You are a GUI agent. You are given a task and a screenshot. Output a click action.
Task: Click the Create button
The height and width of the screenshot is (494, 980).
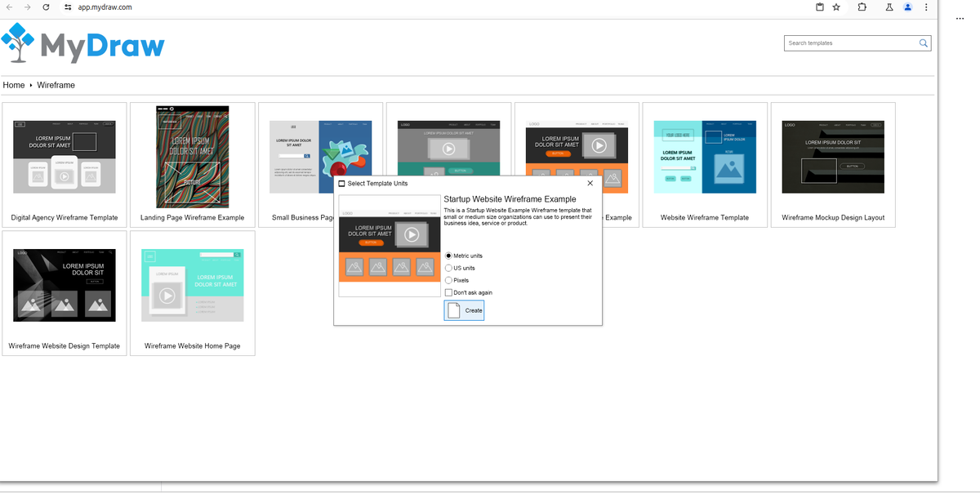tap(464, 309)
